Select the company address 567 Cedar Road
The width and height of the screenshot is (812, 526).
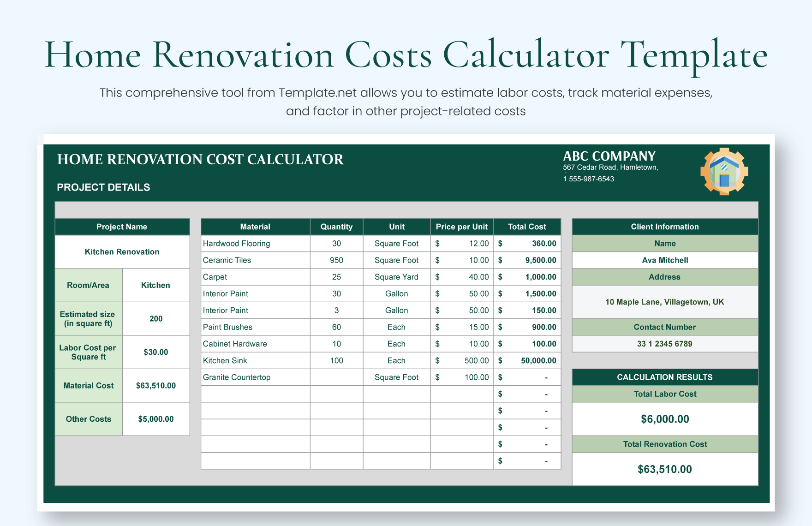click(610, 167)
